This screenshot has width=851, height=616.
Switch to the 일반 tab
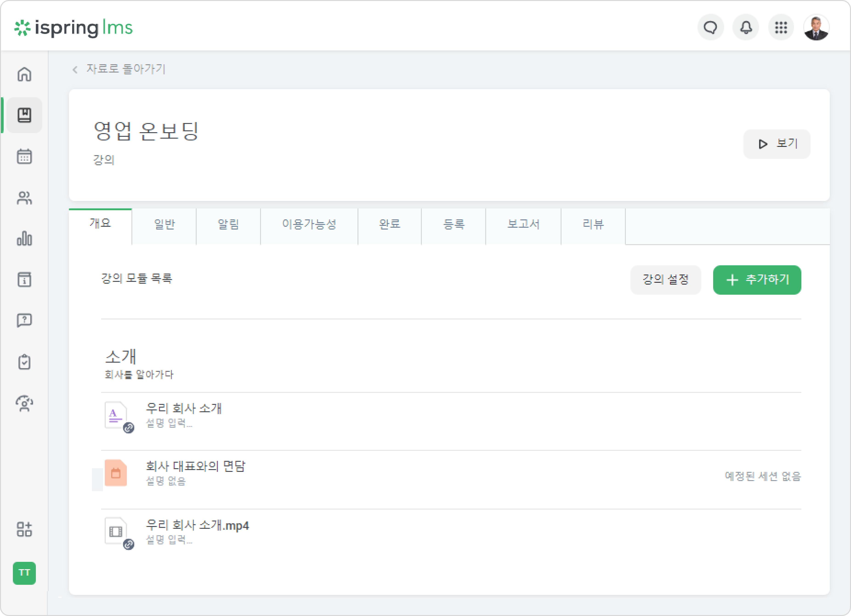tap(164, 224)
